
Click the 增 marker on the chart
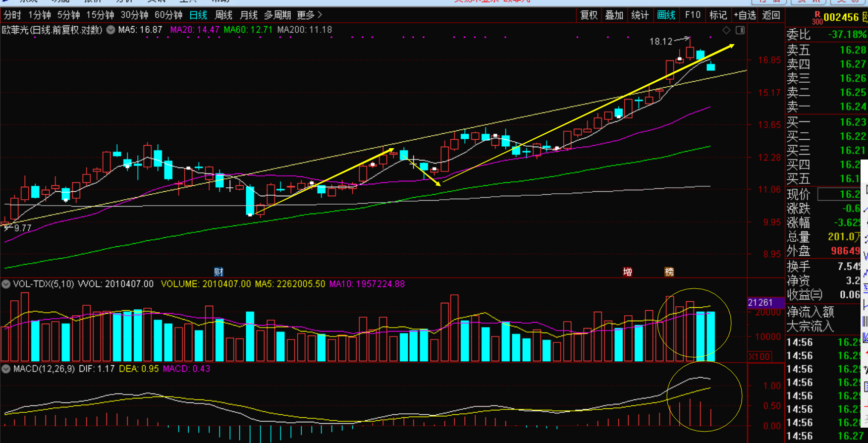(x=627, y=272)
